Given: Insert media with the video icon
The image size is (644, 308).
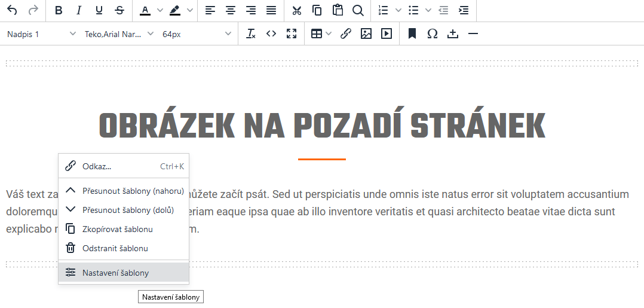Looking at the screenshot, I should [x=387, y=34].
